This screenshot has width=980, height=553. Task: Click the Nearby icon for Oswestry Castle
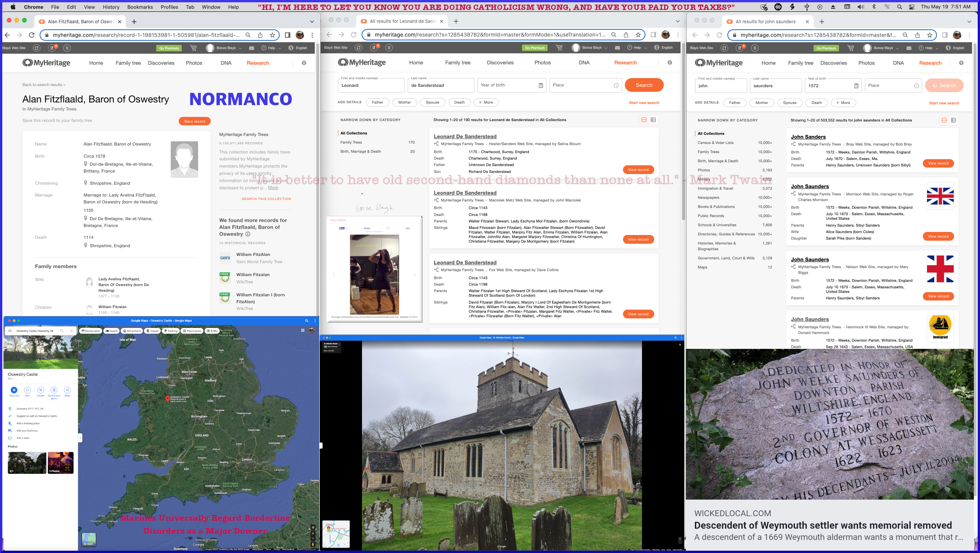pos(41,390)
